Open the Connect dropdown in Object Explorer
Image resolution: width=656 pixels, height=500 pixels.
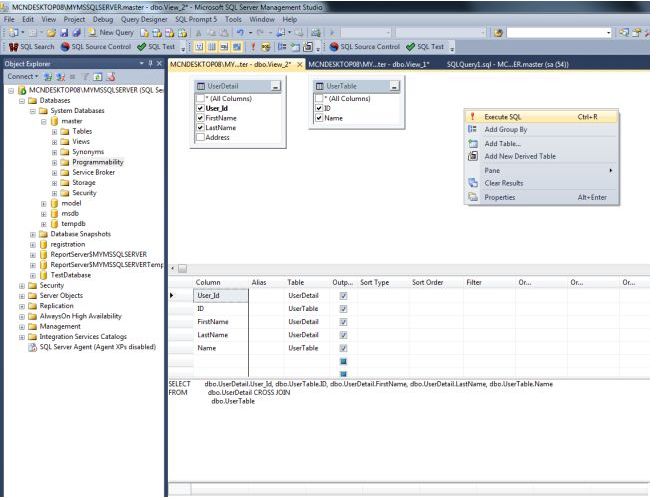tap(23, 77)
